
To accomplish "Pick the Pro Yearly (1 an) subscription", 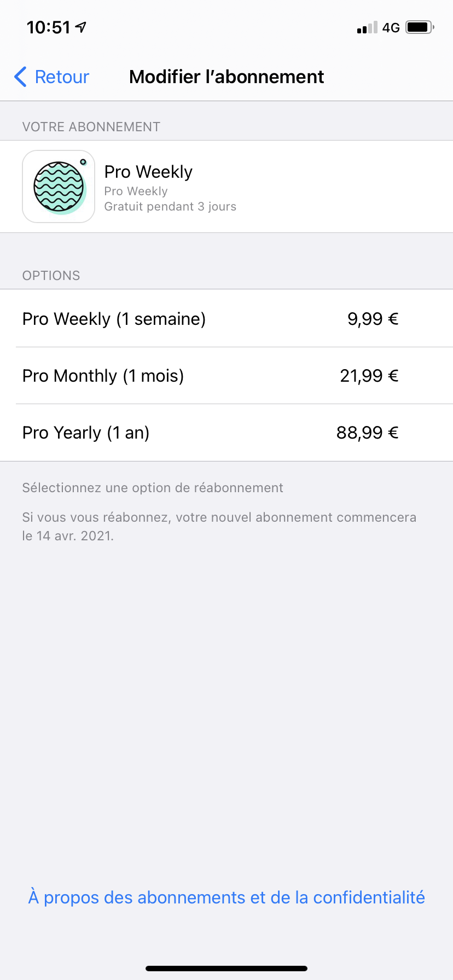I will tap(86, 433).
